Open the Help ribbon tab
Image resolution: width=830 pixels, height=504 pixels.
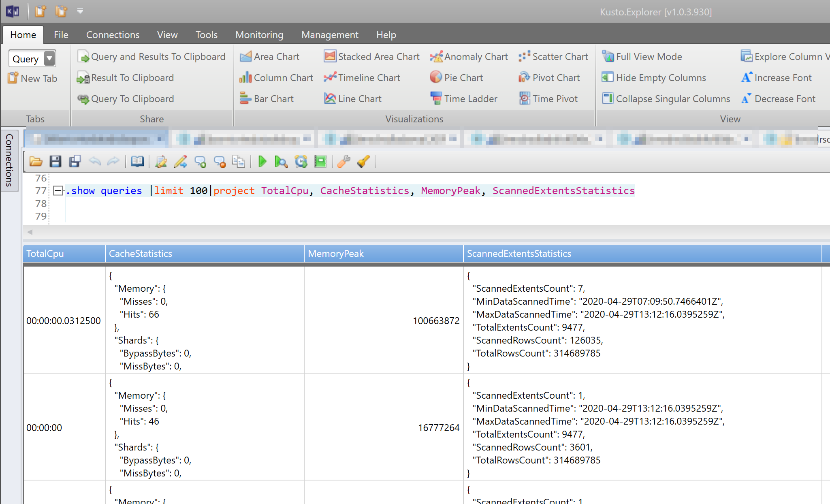(x=386, y=35)
